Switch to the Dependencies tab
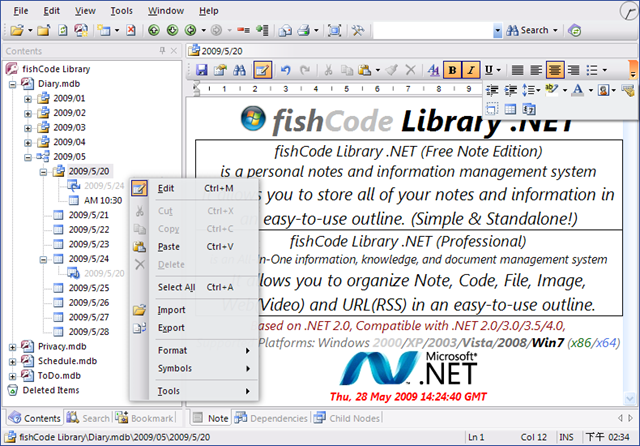640x446 pixels. pos(271,418)
